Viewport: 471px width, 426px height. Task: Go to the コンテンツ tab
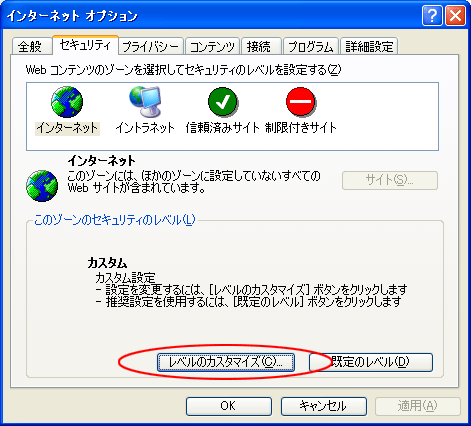212,46
